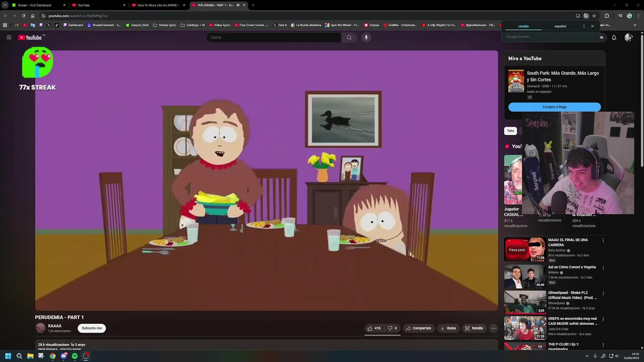The width and height of the screenshot is (644, 362).
Task: Open Chrome three-dot menu
Action: (638, 16)
